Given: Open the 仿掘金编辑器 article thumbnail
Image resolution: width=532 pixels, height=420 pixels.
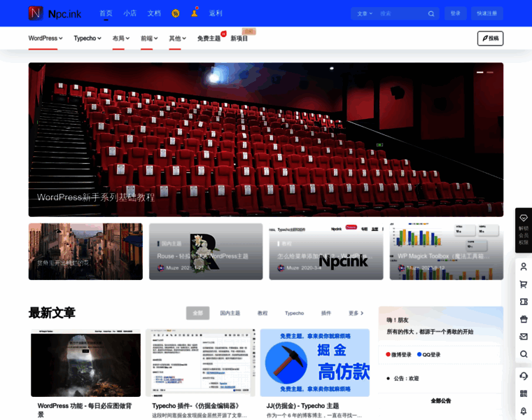Looking at the screenshot, I should pos(200,363).
